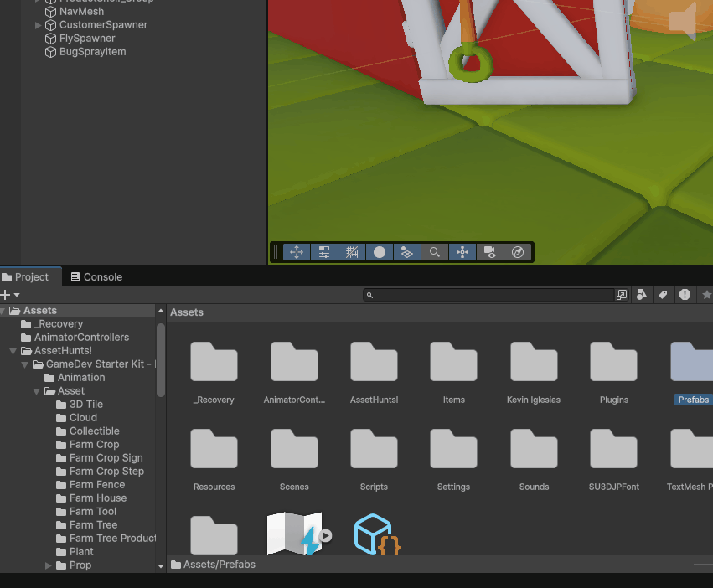The width and height of the screenshot is (713, 588).
Task: Select the Farm House folder in tree
Action: coord(97,498)
